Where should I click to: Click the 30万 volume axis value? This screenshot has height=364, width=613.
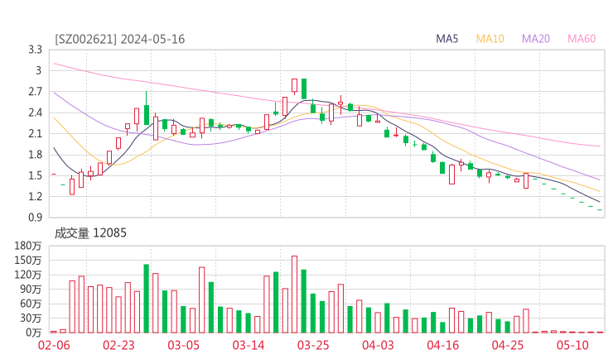(31, 318)
